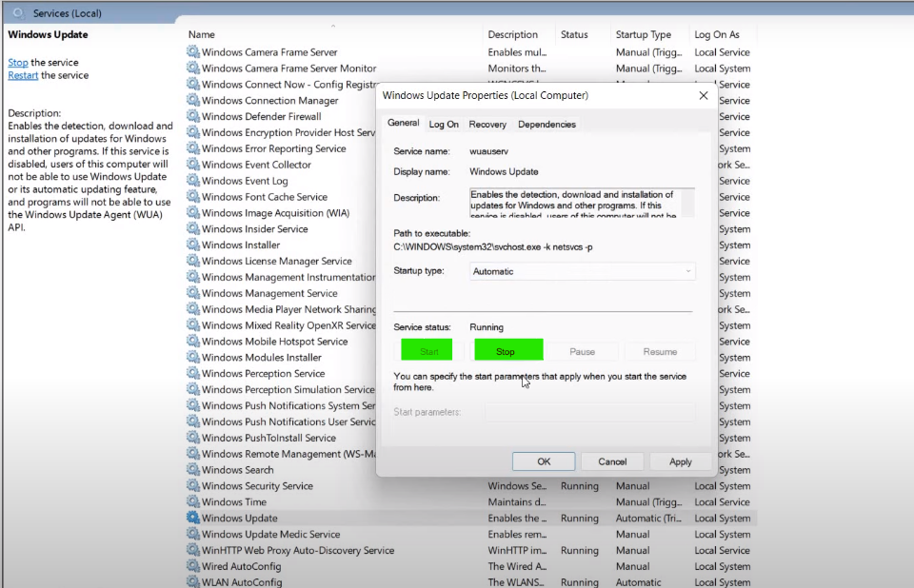This screenshot has height=588, width=914.
Task: Close the Windows Update Properties dialog
Action: pyautogui.click(x=704, y=95)
